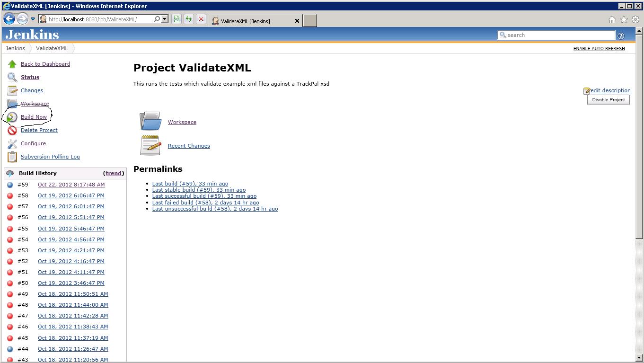644x363 pixels.
Task: Open the browser Tools gear icon
Action: point(635,20)
